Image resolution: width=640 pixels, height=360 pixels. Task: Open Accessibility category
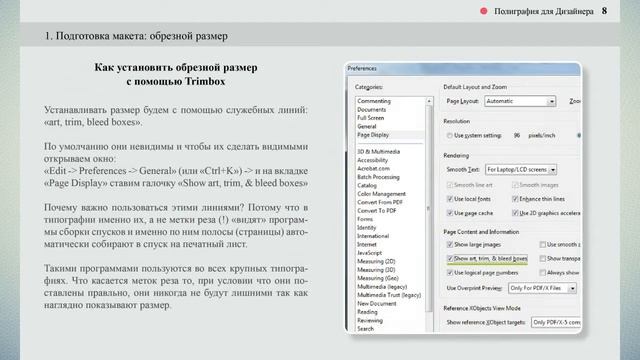372,160
